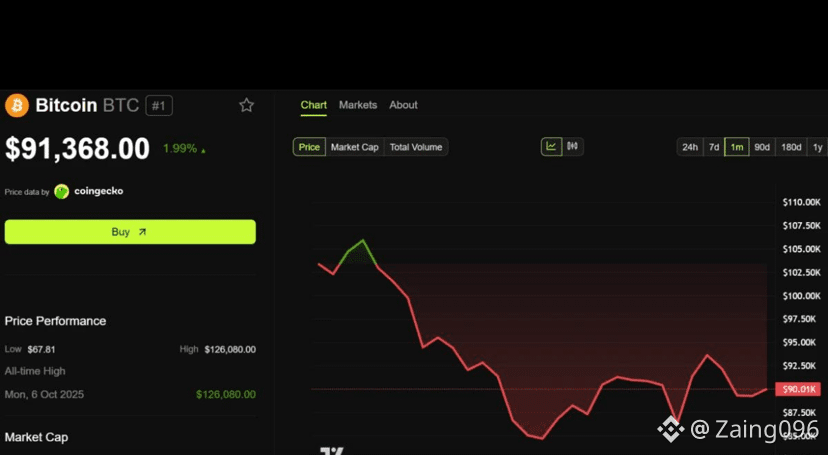The width and height of the screenshot is (828, 455).
Task: Open the Chart tab
Action: [x=314, y=105]
